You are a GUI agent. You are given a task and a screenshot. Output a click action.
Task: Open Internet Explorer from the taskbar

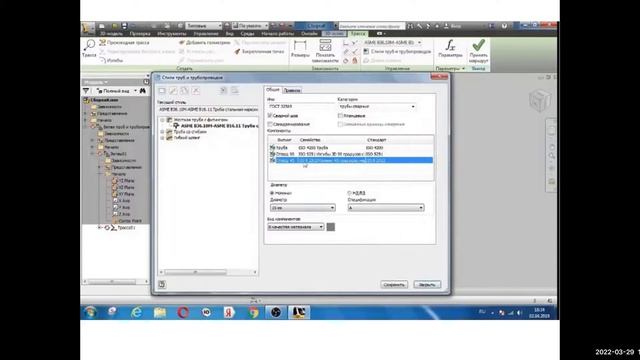pyautogui.click(x=136, y=312)
